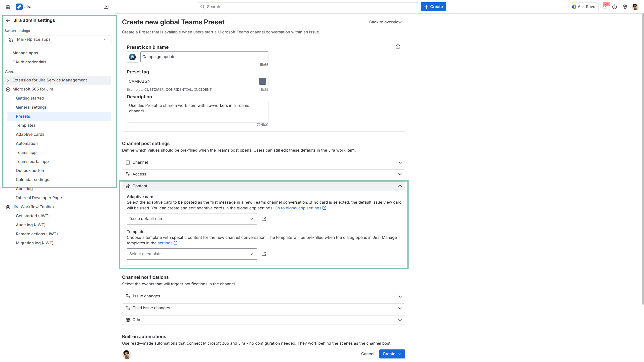
Task: Open the Marketplace apps settings switcher
Action: (x=58, y=39)
